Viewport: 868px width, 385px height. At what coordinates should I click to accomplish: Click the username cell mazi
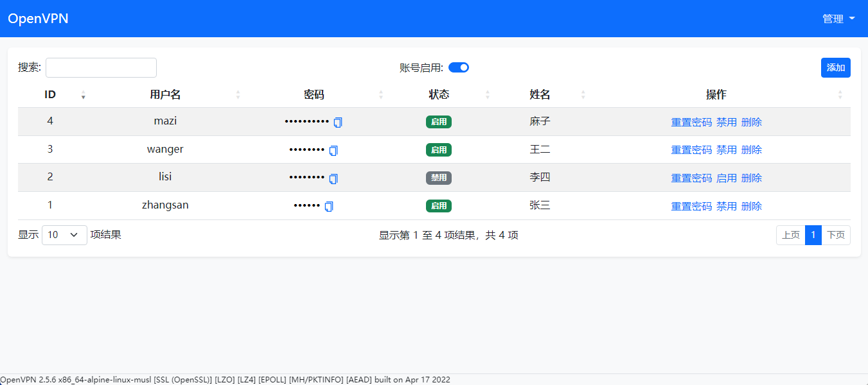coord(165,121)
